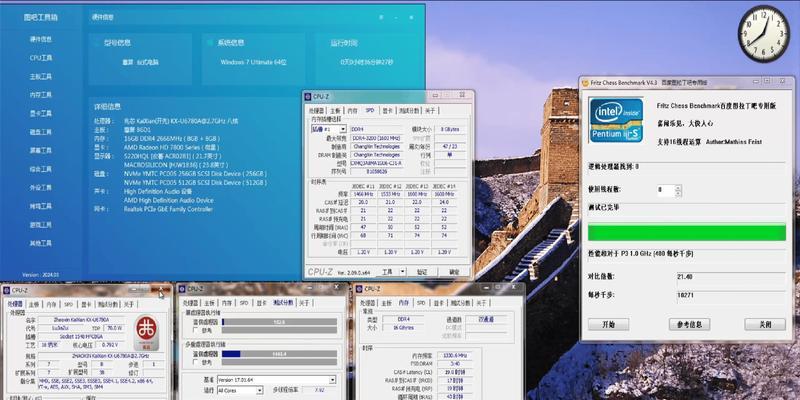Click the 系统信息 card showing Windows 7 Ultimate

(x=254, y=59)
